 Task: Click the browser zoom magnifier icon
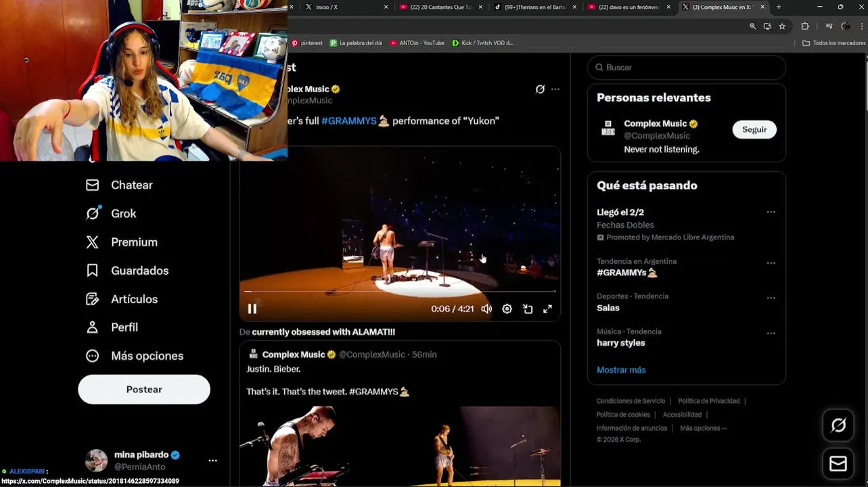[752, 26]
